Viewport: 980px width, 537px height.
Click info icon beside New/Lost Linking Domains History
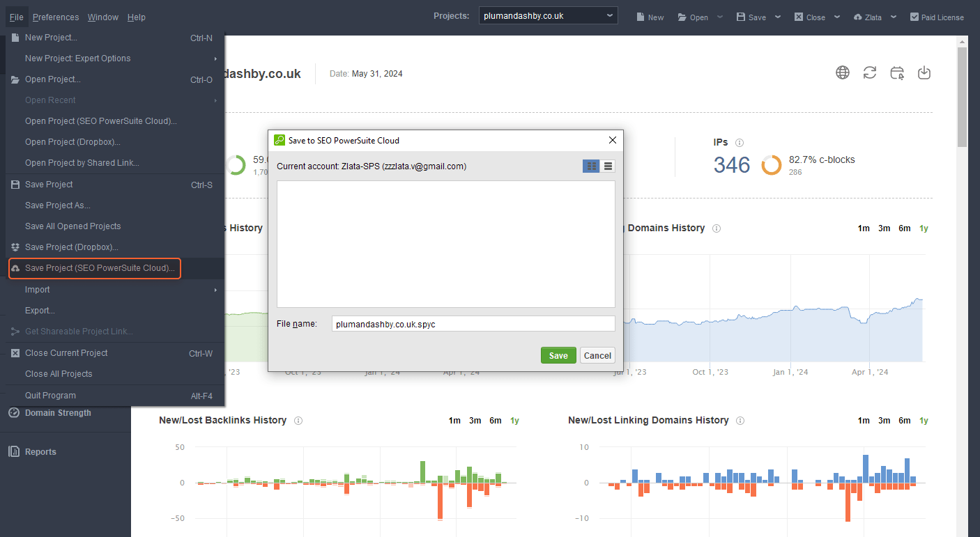pos(740,421)
